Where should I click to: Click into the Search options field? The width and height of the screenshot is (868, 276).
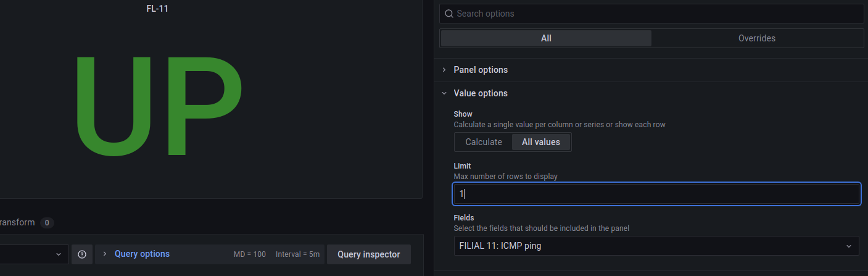click(x=654, y=14)
